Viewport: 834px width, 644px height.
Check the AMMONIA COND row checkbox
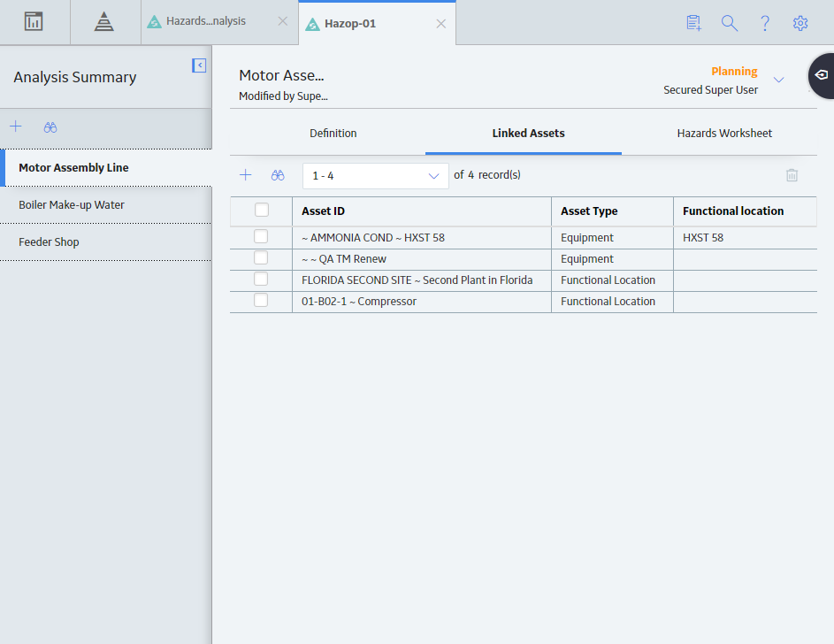(x=261, y=237)
